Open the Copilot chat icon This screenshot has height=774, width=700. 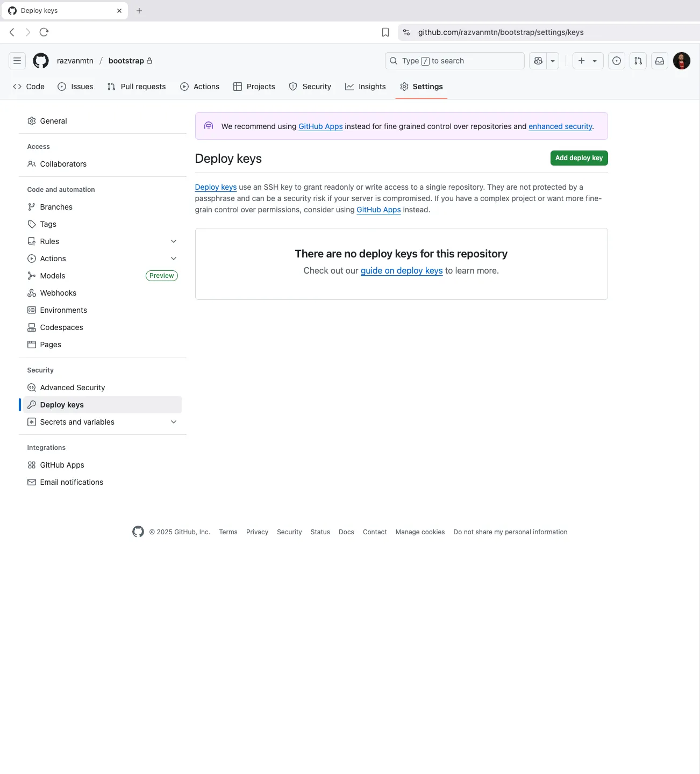[x=538, y=61]
